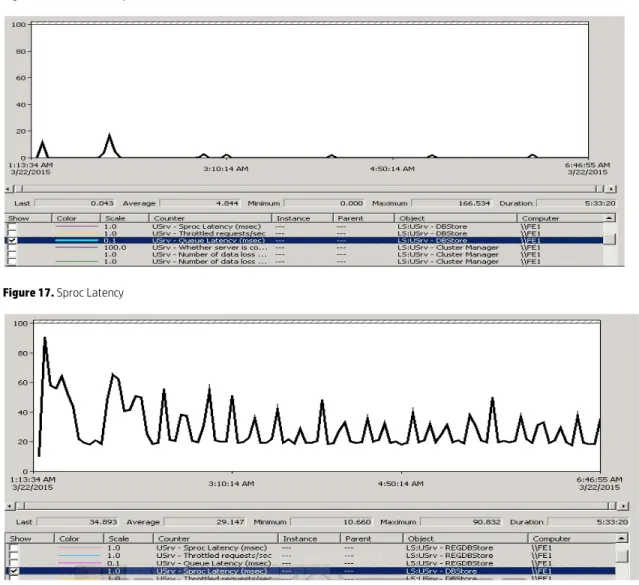639x585 pixels.
Task: Click scroll-up arrow of upper counter list
Action: 609,219
